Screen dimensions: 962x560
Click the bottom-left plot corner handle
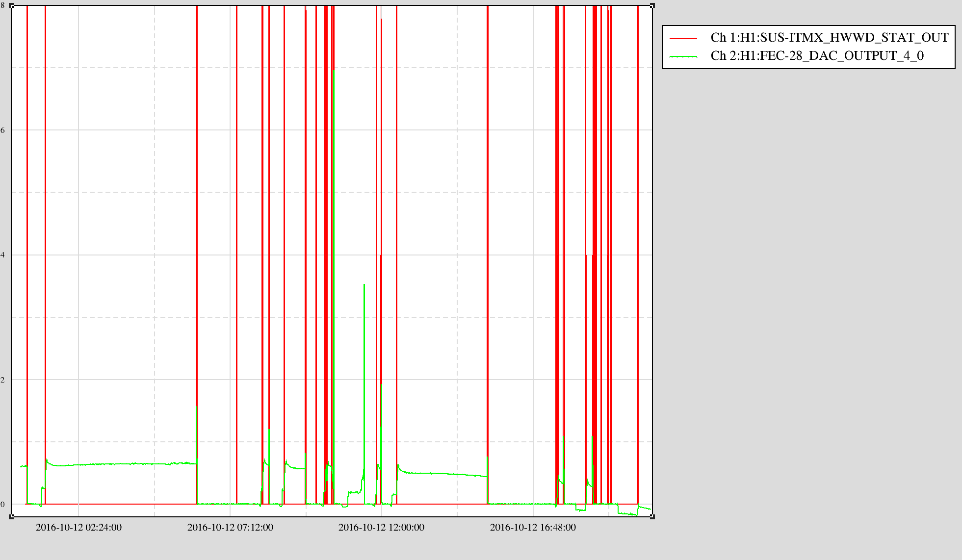[x=11, y=516]
